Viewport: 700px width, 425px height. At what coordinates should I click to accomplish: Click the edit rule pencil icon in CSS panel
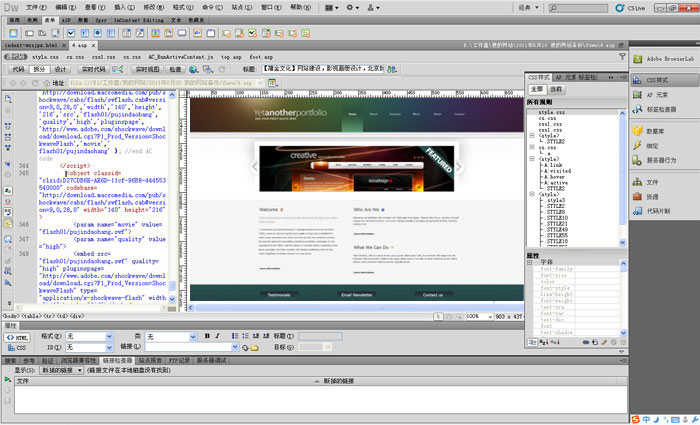click(x=604, y=342)
